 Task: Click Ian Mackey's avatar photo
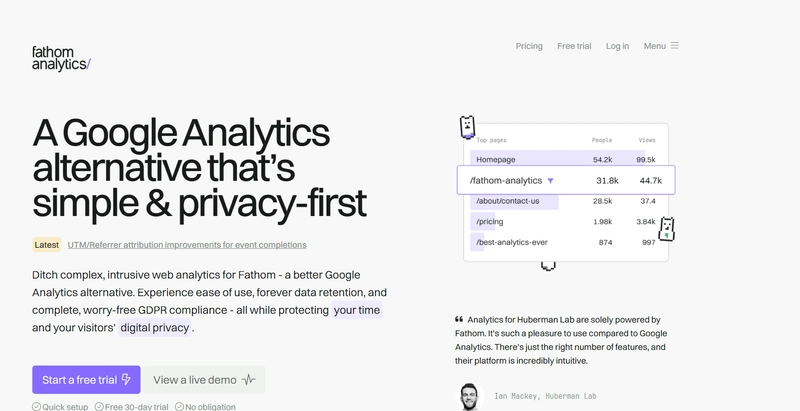point(469,397)
